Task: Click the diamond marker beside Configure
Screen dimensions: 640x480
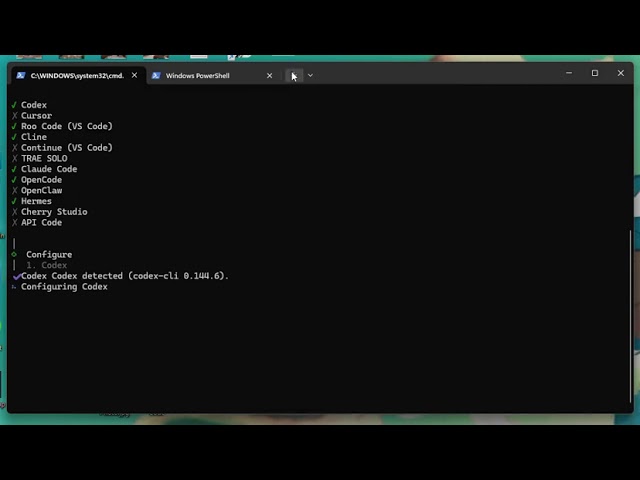Action: pos(14,254)
